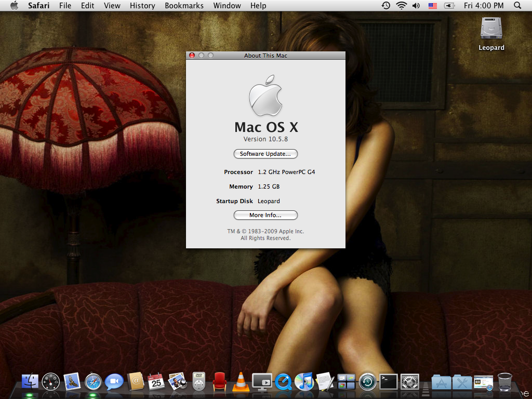Click the Leopard startup disk value
The height and width of the screenshot is (399, 532).
[x=269, y=201]
